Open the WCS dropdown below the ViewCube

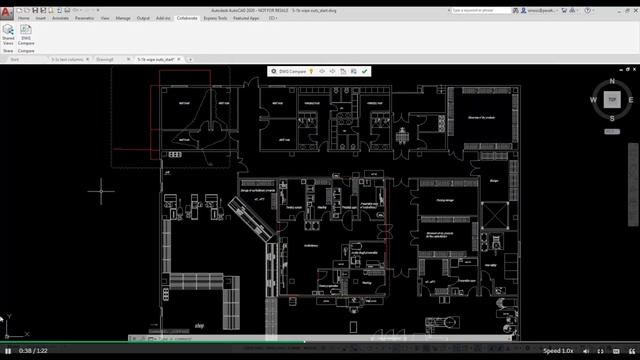tap(612, 131)
